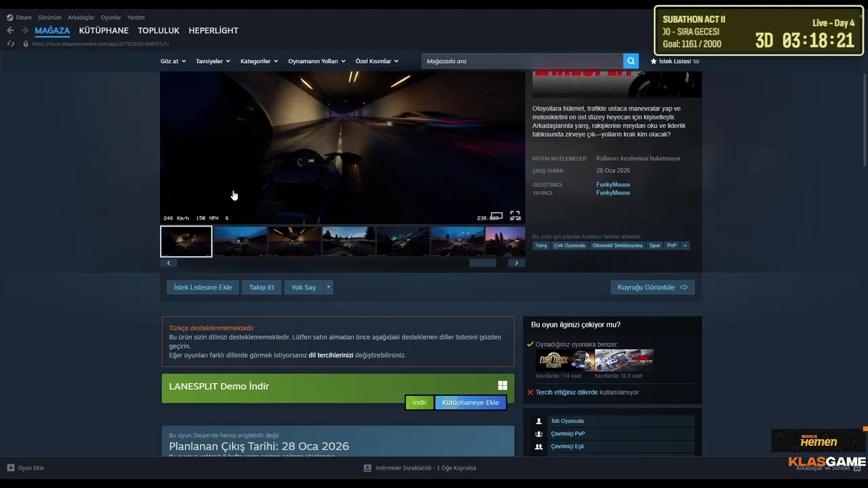Click the Mağazada ara search field

522,61
